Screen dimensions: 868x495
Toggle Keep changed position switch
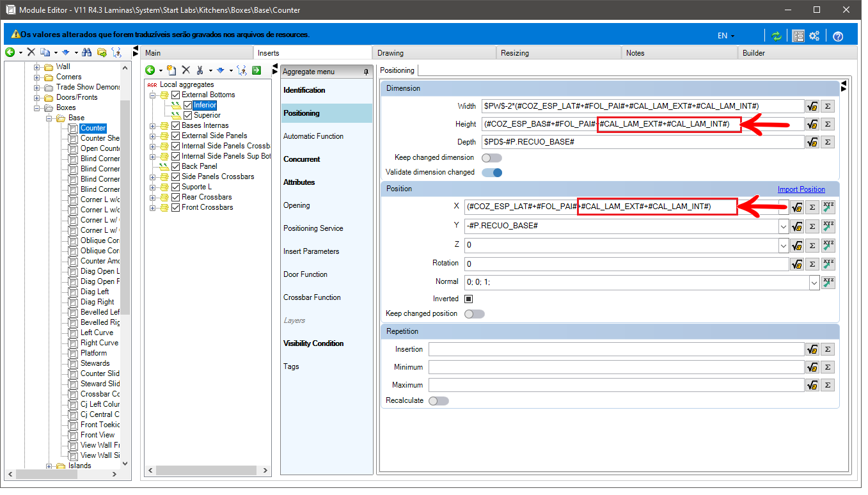click(475, 314)
